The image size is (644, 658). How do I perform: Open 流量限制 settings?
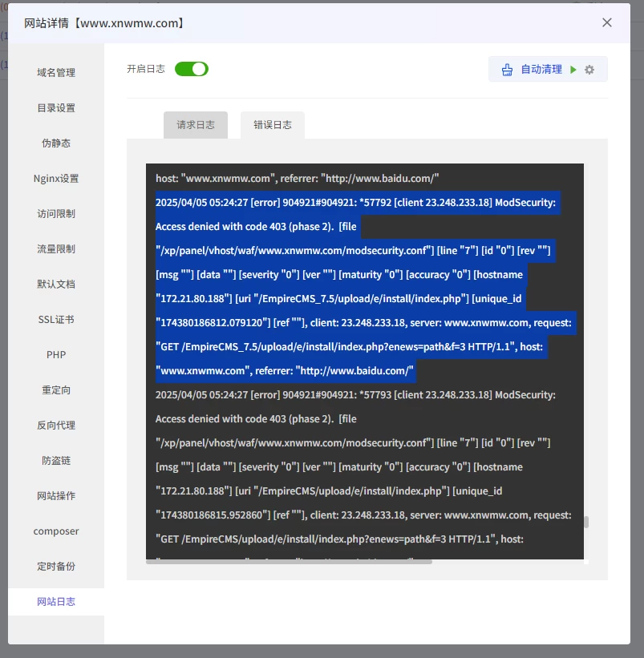coord(56,249)
